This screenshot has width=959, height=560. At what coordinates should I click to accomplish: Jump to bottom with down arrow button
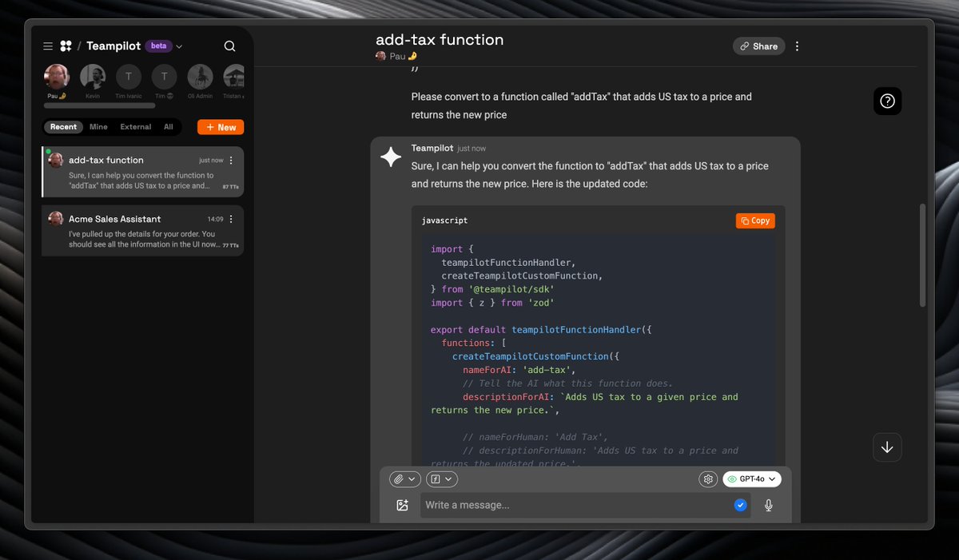(x=887, y=447)
